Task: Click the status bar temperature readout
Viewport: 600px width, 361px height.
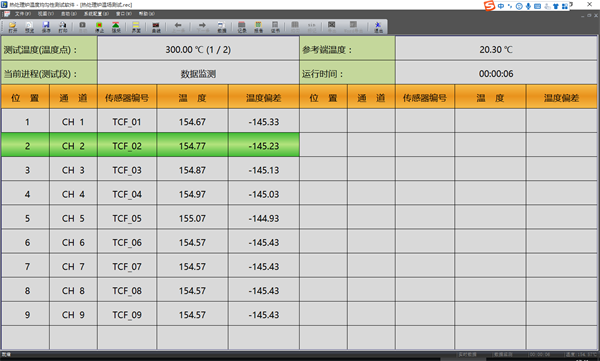Action: click(581, 354)
